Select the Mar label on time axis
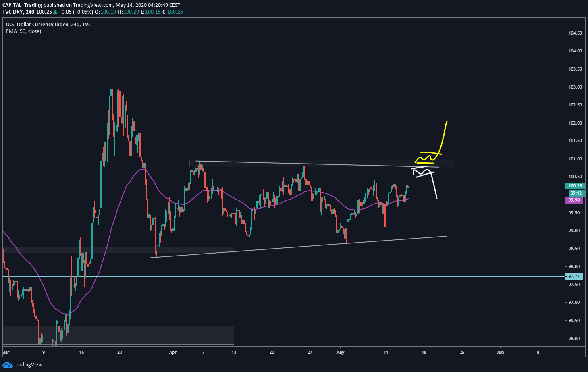The image size is (588, 372). [x=6, y=352]
